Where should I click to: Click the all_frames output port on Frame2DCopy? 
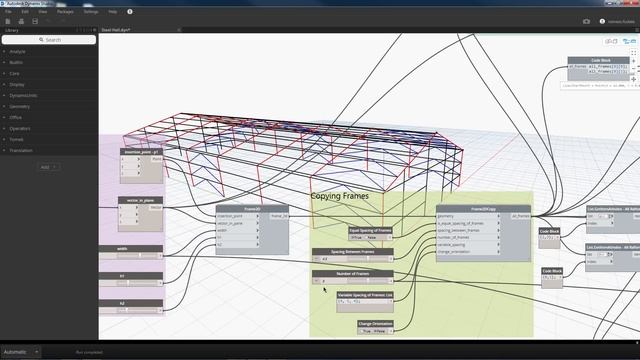pos(520,216)
